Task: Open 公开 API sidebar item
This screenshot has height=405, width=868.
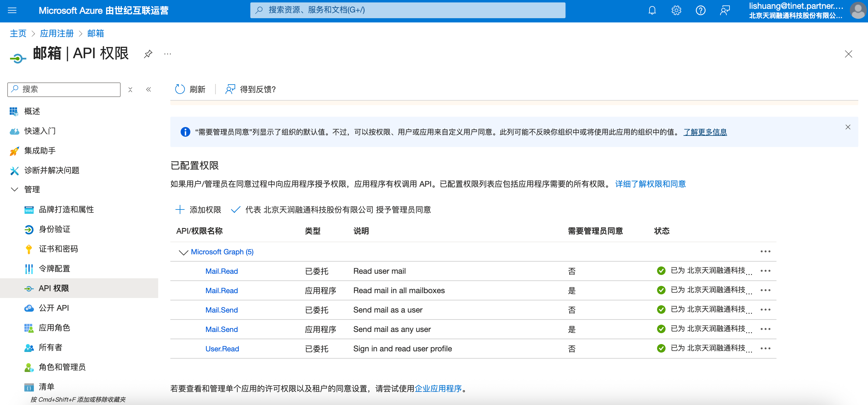Action: pos(54,308)
